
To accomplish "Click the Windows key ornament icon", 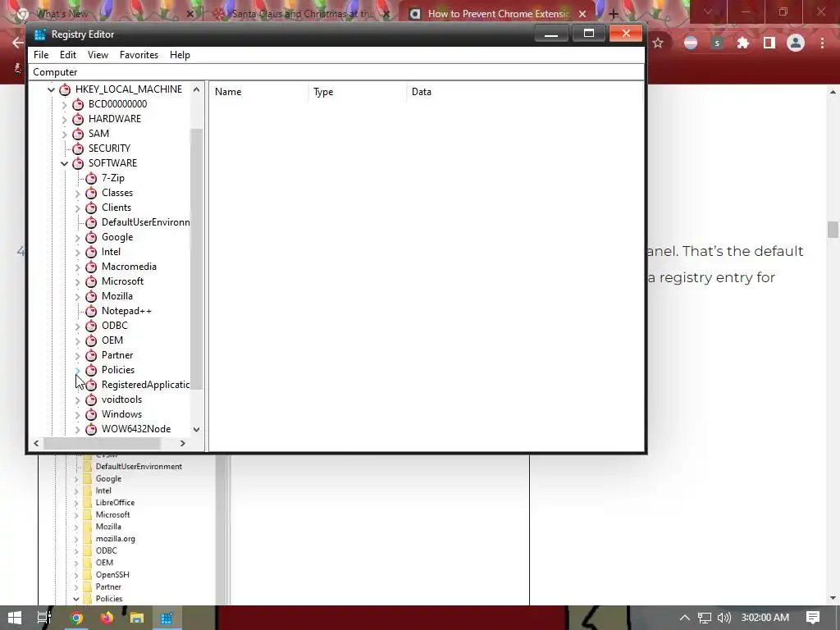I will pyautogui.click(x=91, y=414).
